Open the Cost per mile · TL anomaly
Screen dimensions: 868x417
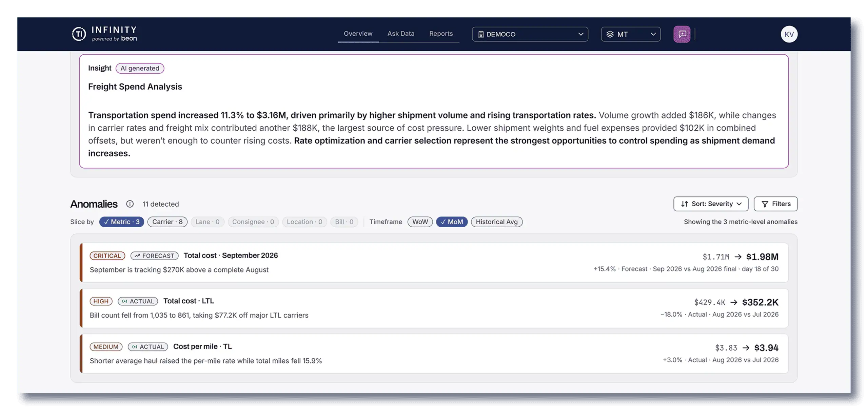(x=434, y=353)
